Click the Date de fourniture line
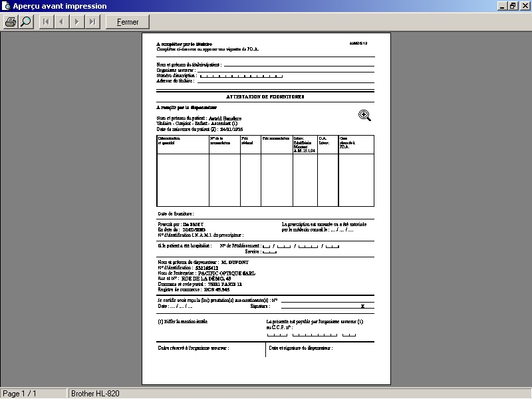Image resolution: width=532 pixels, height=399 pixels. coord(176,214)
